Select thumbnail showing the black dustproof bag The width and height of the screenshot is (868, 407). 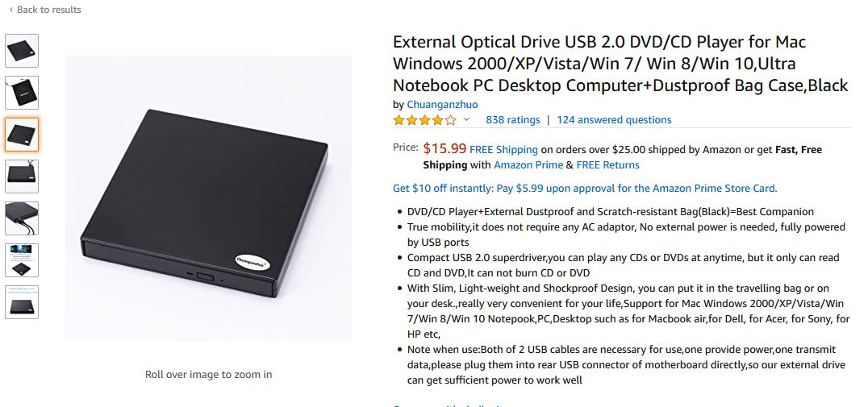[x=22, y=93]
